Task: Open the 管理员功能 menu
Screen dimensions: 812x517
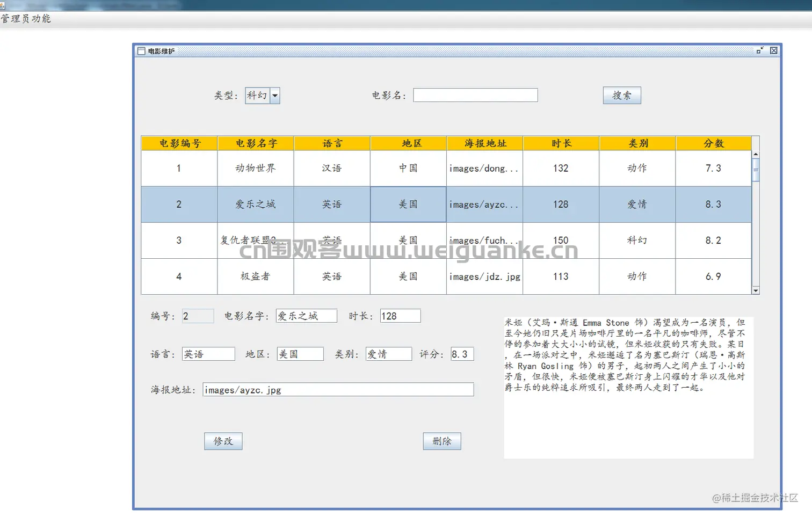Action: 26,19
